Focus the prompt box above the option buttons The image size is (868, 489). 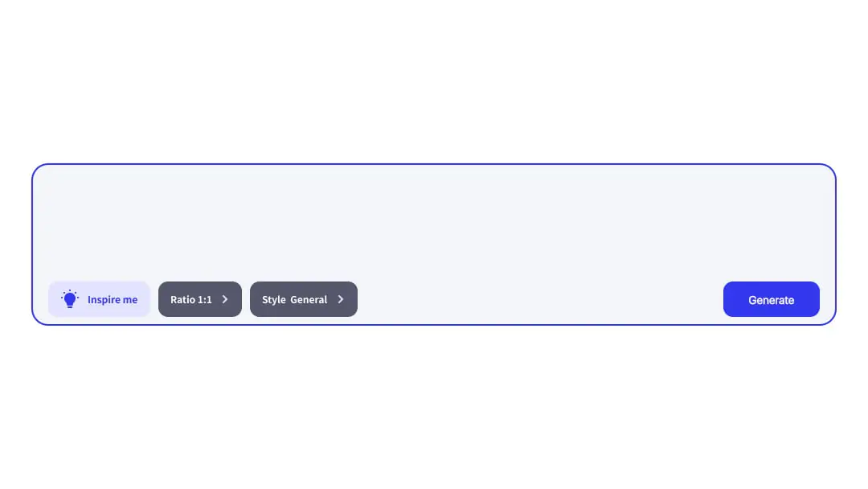434,221
